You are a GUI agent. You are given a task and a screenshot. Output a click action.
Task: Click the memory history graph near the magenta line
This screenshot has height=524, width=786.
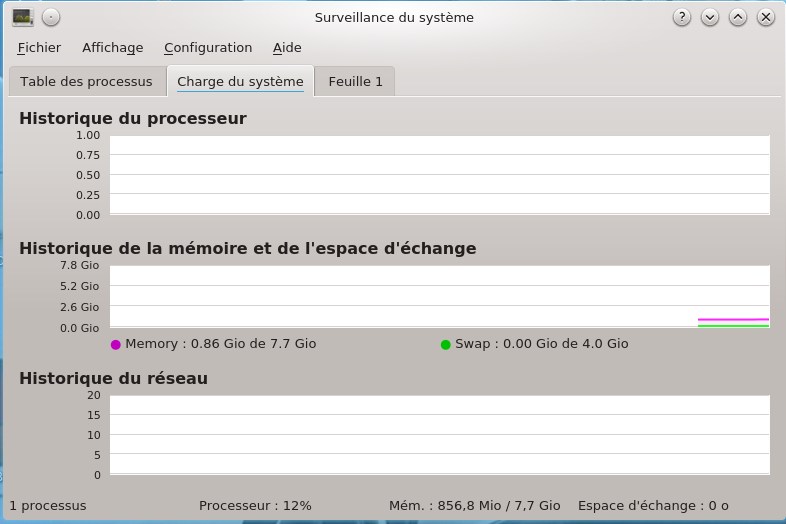[x=733, y=319]
